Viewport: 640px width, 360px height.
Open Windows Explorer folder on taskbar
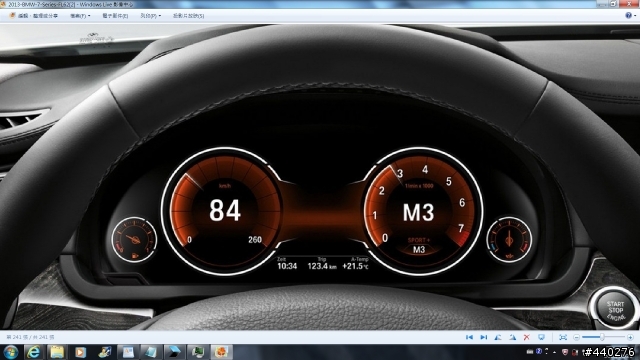[x=57, y=352]
